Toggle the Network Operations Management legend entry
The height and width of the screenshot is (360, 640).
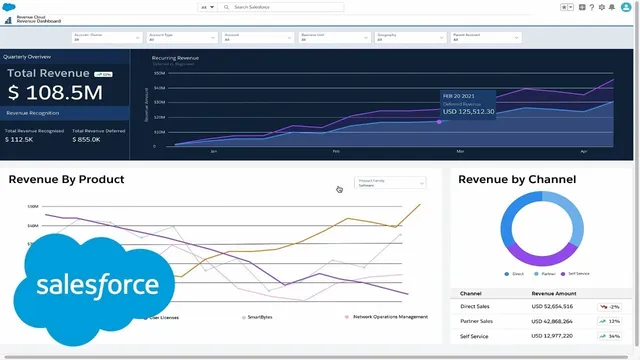point(386,317)
